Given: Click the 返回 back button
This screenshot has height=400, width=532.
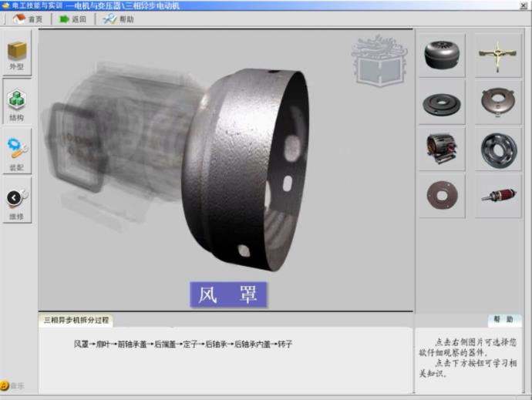Looking at the screenshot, I should (x=72, y=19).
